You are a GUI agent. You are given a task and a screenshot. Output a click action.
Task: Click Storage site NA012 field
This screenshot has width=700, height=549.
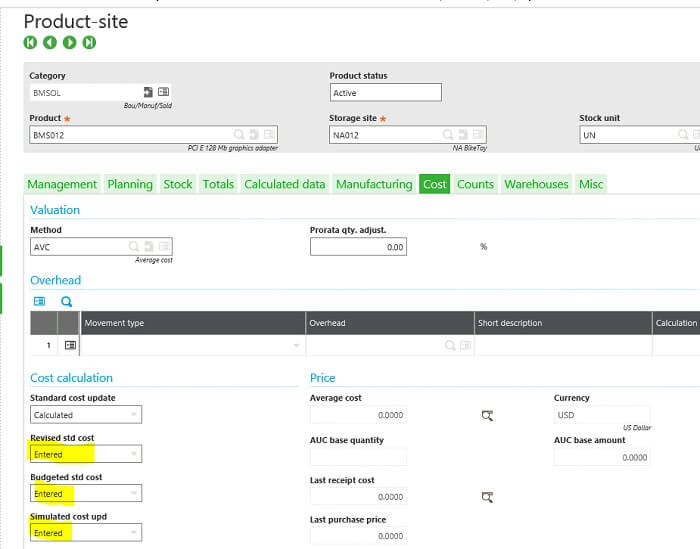click(x=408, y=135)
